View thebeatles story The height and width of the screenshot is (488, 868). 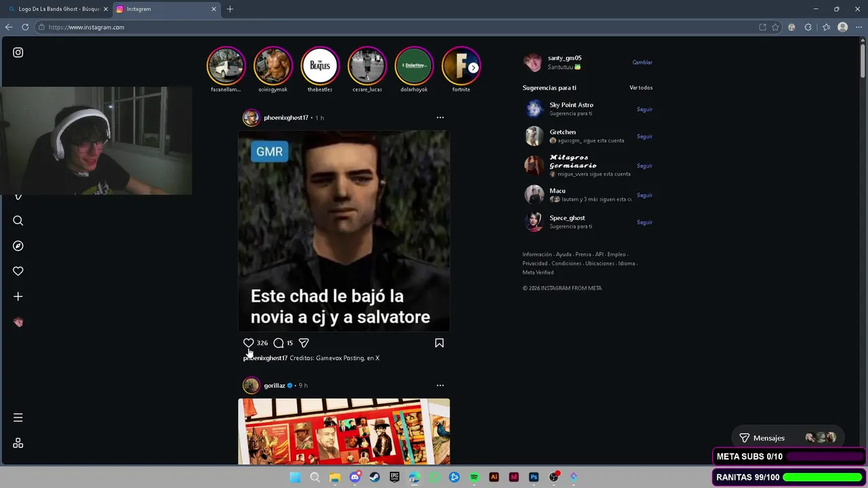pyautogui.click(x=320, y=66)
